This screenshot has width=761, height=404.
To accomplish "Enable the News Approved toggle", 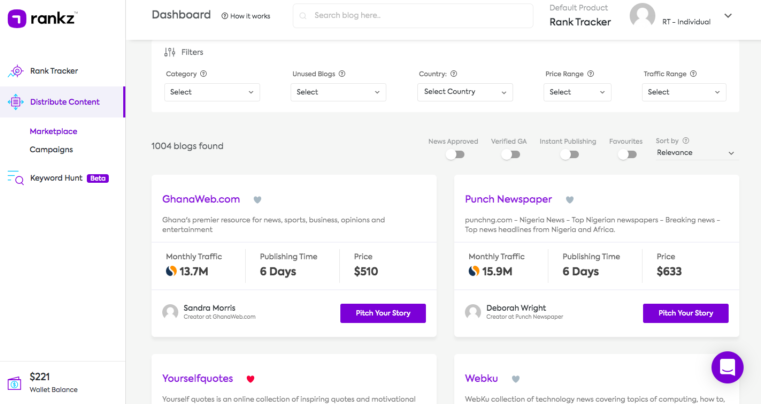I will pyautogui.click(x=455, y=154).
